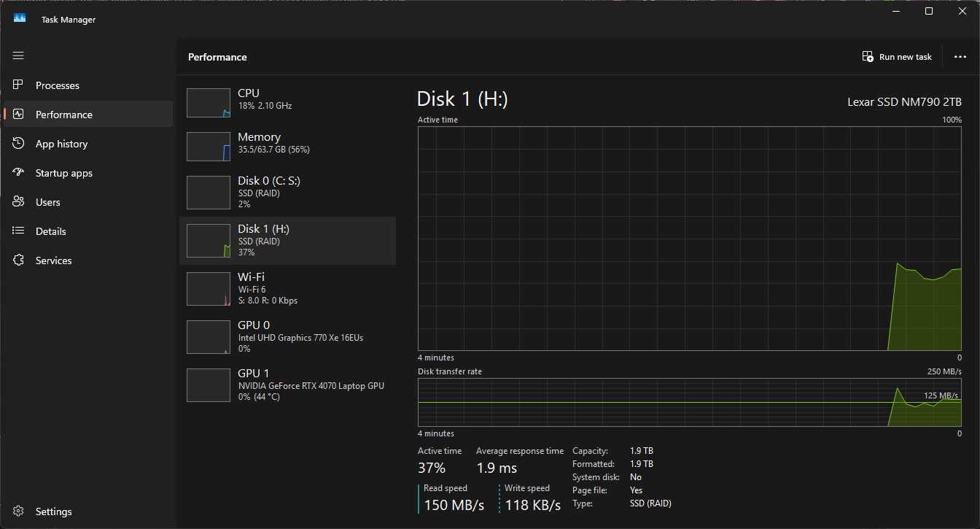Click the Type SSD (RAID) value

[x=650, y=503]
